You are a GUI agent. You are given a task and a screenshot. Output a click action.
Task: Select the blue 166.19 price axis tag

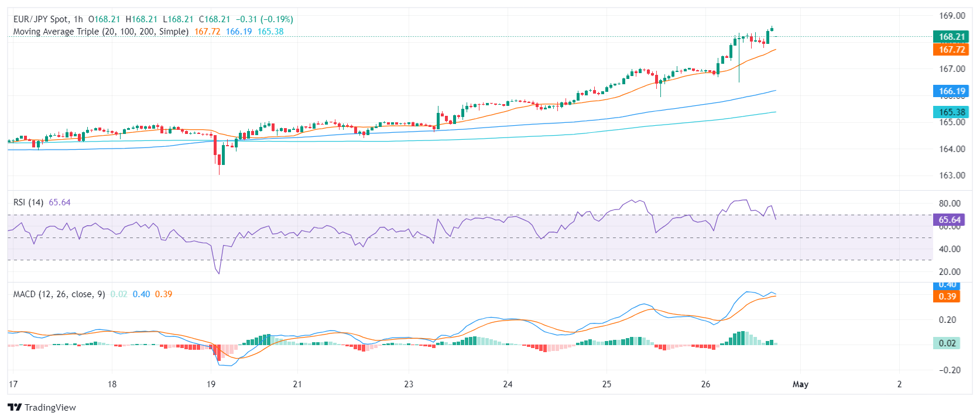click(951, 91)
